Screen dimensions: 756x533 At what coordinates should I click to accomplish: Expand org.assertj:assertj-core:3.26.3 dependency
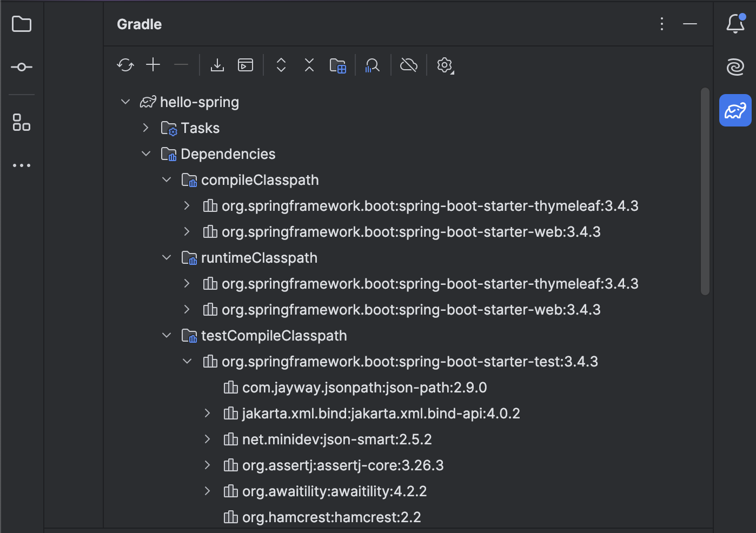[208, 465]
